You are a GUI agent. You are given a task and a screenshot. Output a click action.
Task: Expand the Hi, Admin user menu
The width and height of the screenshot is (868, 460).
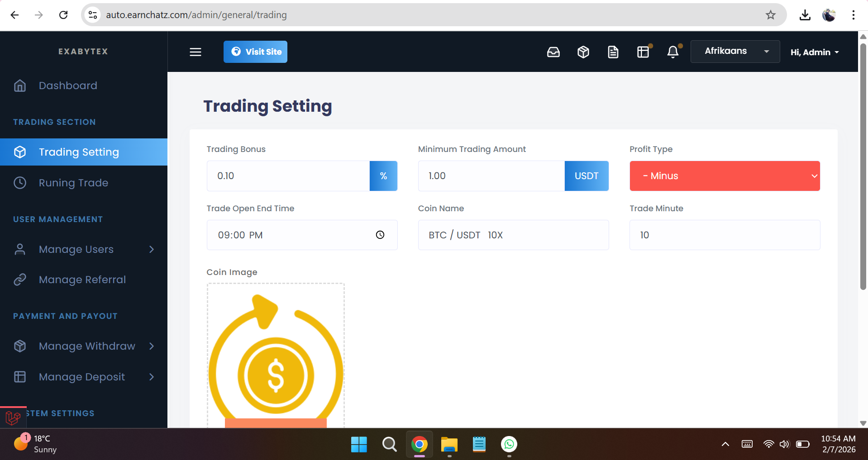coord(814,52)
